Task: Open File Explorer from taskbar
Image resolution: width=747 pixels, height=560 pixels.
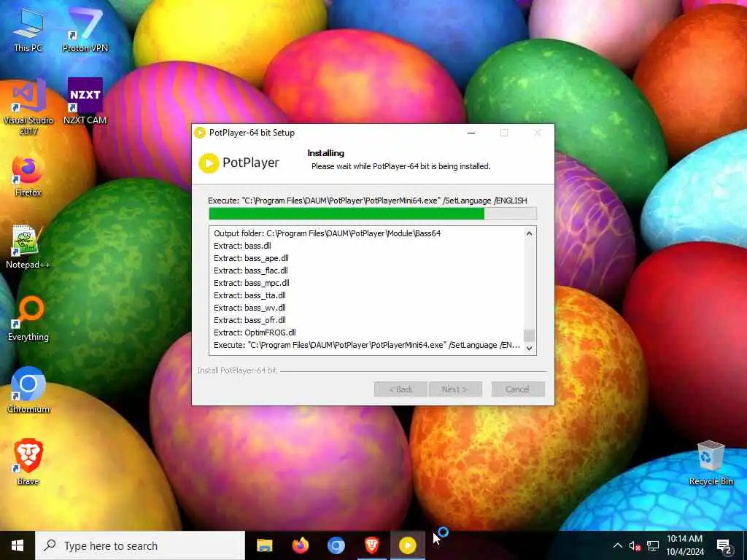Action: point(264,545)
